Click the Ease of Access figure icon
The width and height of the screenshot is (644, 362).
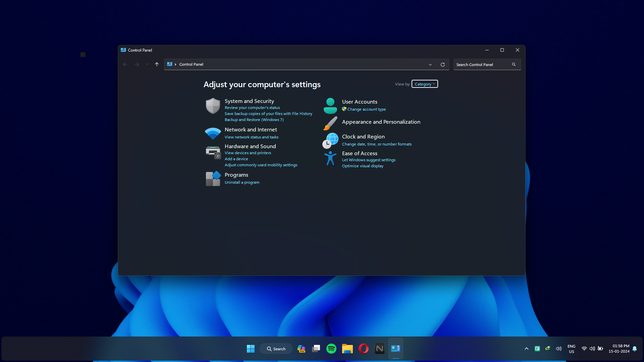click(x=330, y=158)
